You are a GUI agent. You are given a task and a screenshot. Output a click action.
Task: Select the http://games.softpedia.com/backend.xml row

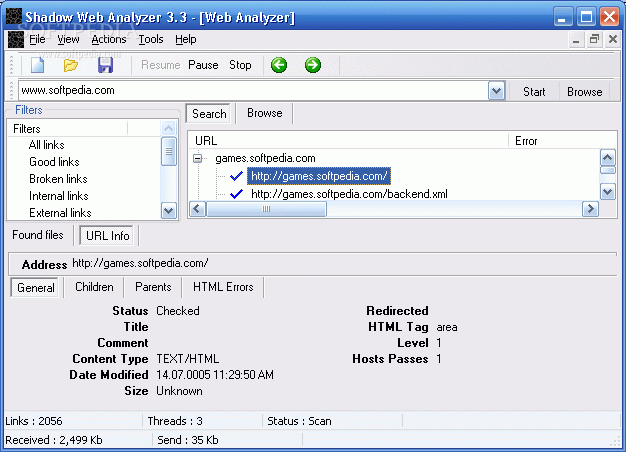pos(349,194)
